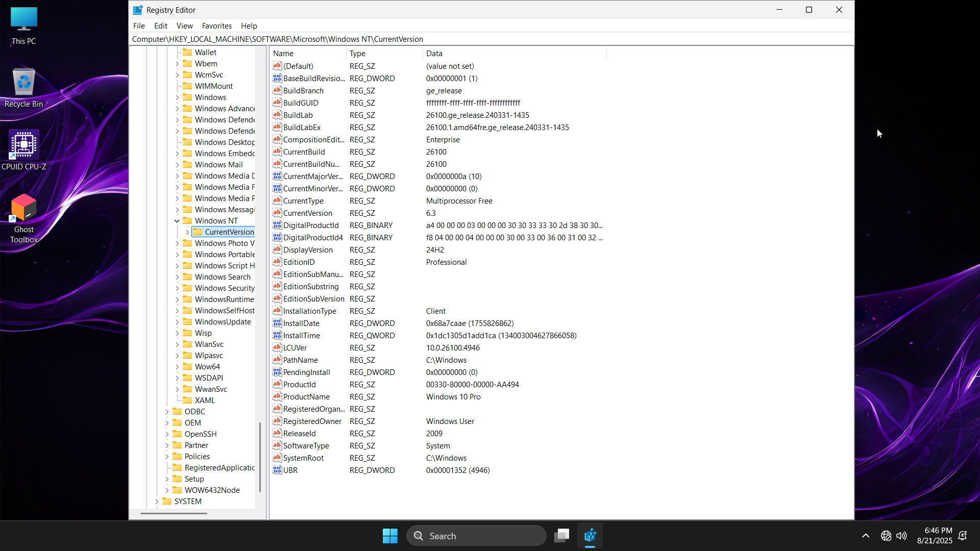The image size is (980, 551).
Task: Show hidden system tray icons
Action: (x=866, y=536)
